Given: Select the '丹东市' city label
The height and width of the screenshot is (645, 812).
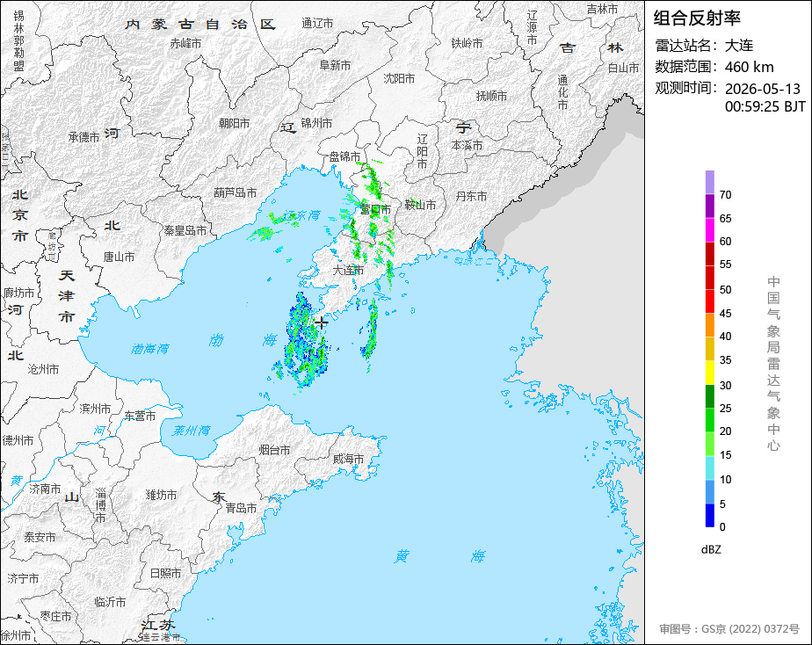Looking at the screenshot, I should pos(471,196).
